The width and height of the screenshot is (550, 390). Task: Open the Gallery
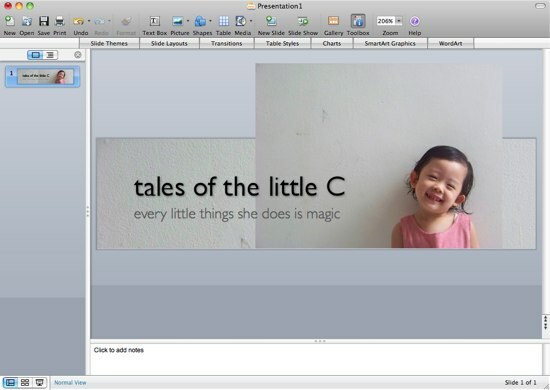[333, 21]
